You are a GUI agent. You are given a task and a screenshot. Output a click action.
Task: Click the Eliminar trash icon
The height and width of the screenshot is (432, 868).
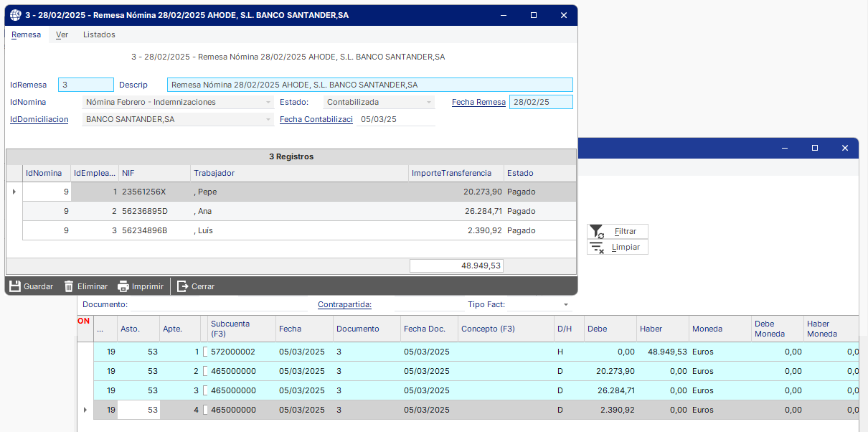pos(69,286)
